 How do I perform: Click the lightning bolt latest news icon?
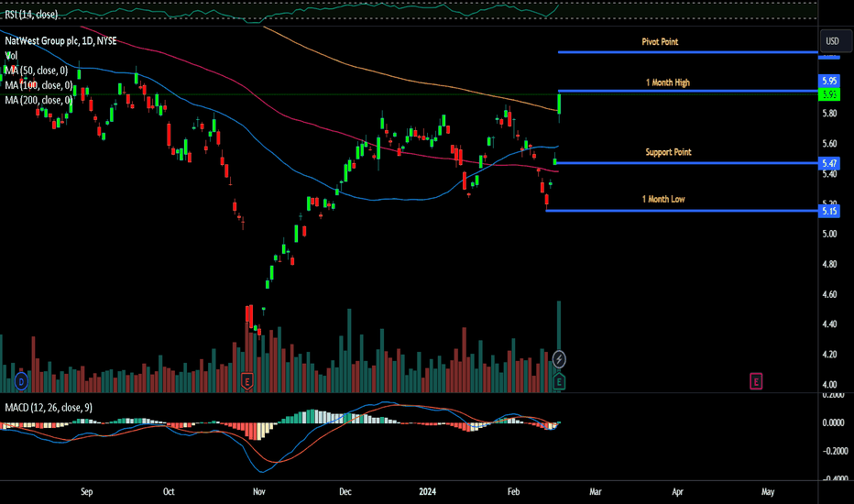pyautogui.click(x=559, y=359)
